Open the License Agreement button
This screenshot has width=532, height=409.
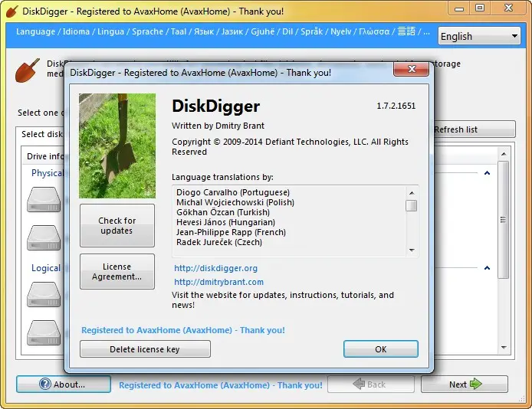tap(117, 271)
